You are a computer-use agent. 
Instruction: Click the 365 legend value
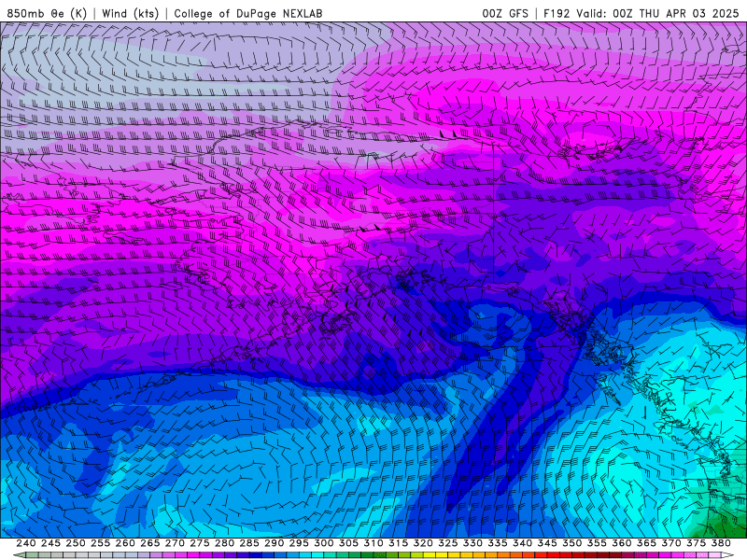646,543
